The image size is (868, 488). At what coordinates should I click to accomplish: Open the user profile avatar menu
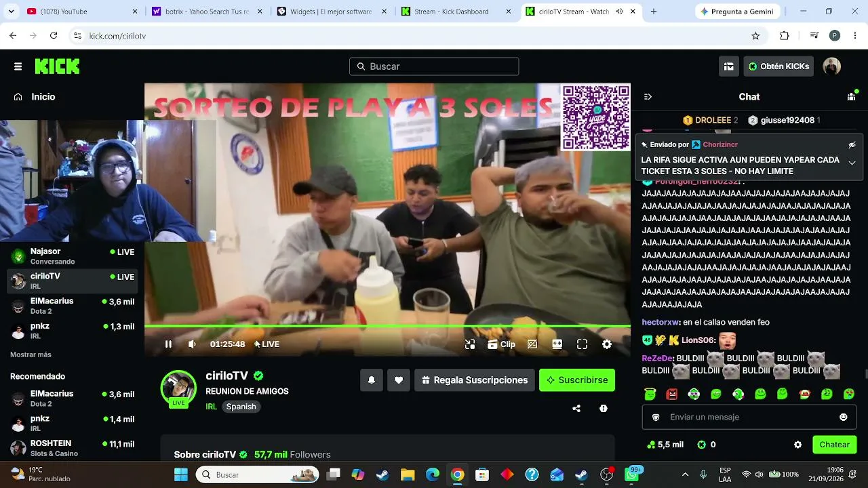tap(831, 66)
